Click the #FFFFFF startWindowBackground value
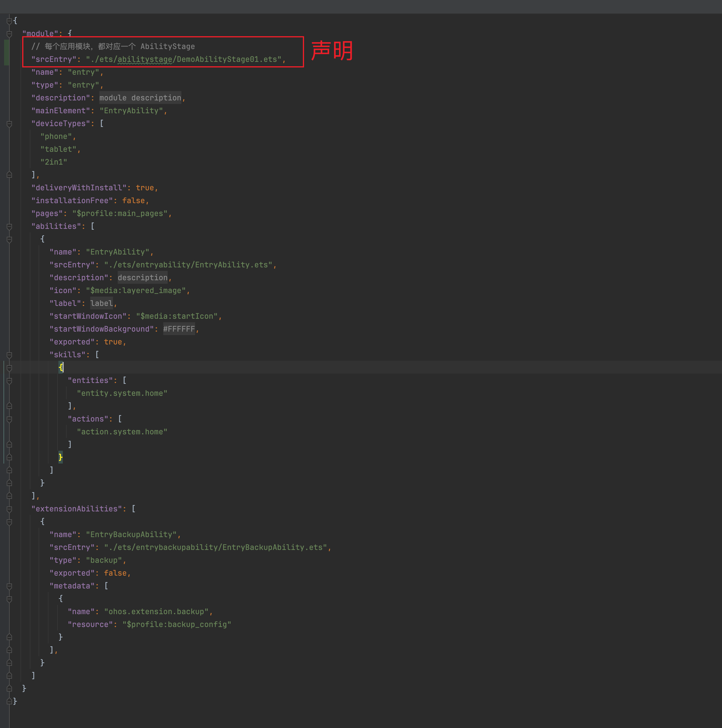Viewport: 722px width, 728px height. [x=179, y=329]
